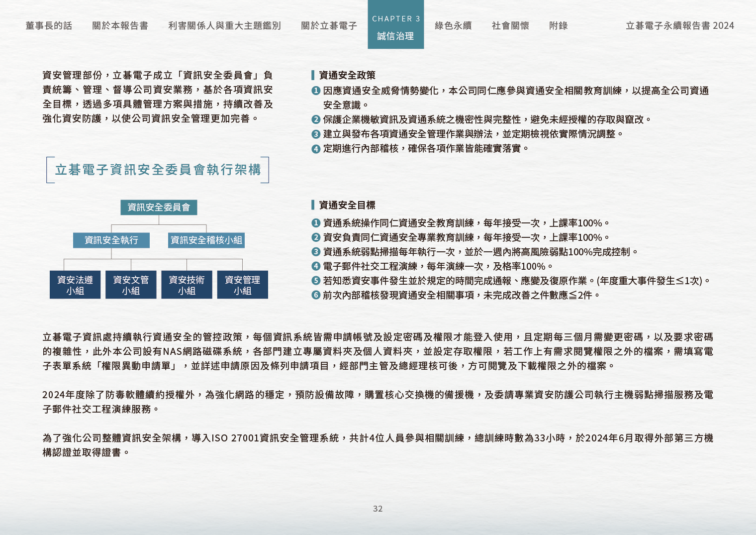Click page number 32
Viewport: 756px width, 535px height.
click(378, 509)
